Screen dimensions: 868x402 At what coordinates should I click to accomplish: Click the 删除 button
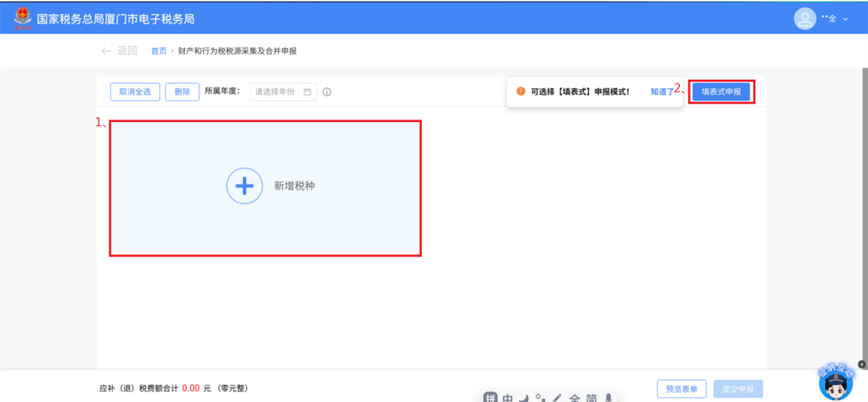pyautogui.click(x=182, y=92)
